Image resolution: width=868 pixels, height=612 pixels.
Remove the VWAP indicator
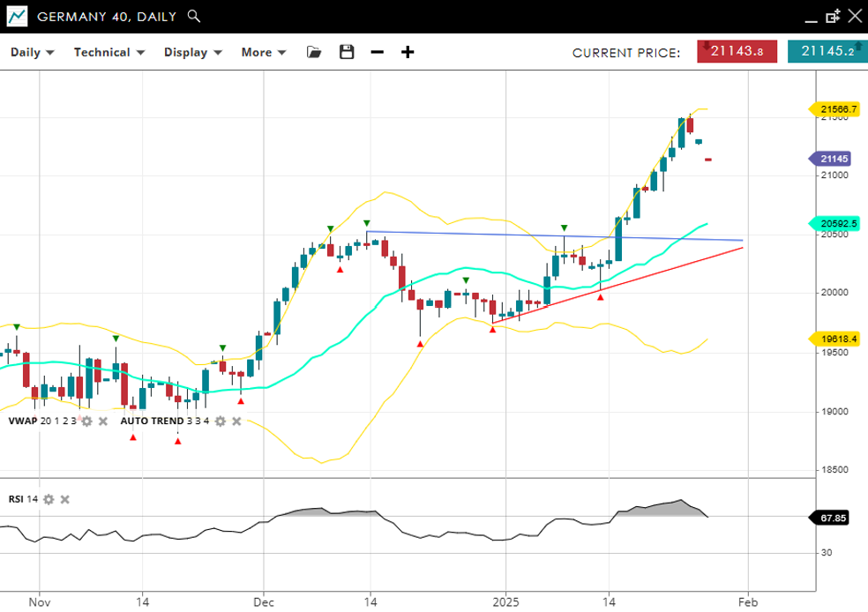[x=102, y=422]
